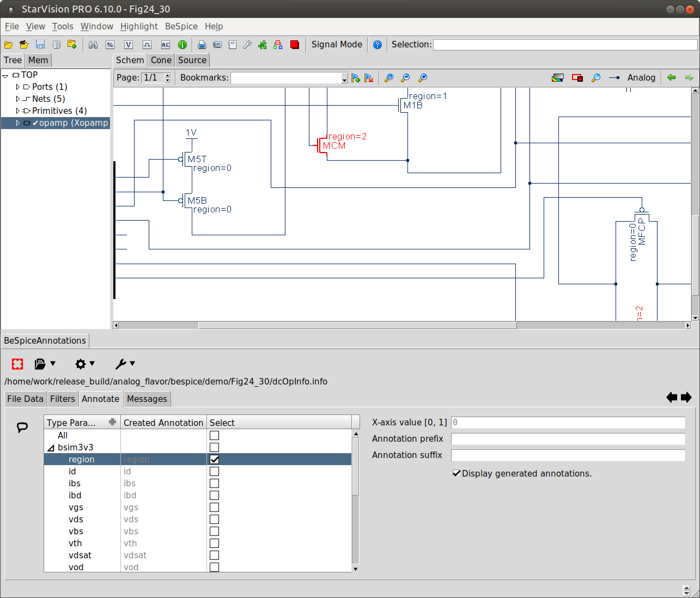
Task: Open the BeSpice menu
Action: 181,26
